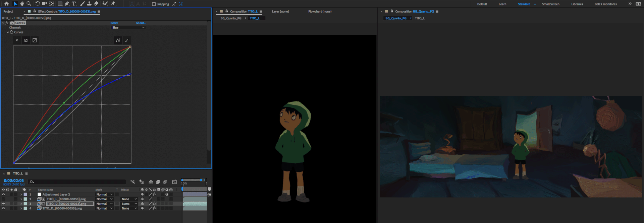Screen dimensions: 644x223
Task: Select the Small Screen workspace
Action: pyautogui.click(x=550, y=4)
